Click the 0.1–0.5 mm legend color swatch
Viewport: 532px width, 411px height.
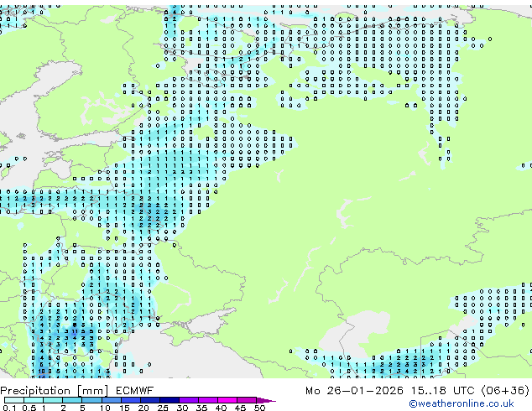pos(14,400)
